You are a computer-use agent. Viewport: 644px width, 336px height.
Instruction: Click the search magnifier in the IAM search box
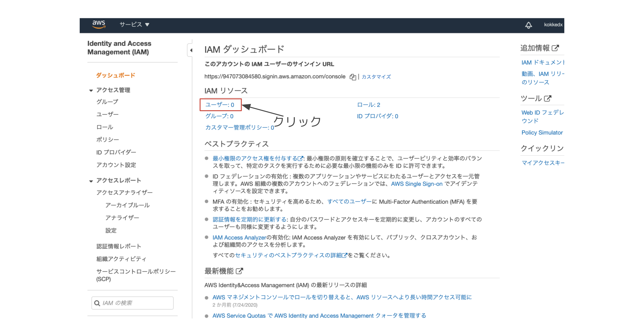coord(96,303)
